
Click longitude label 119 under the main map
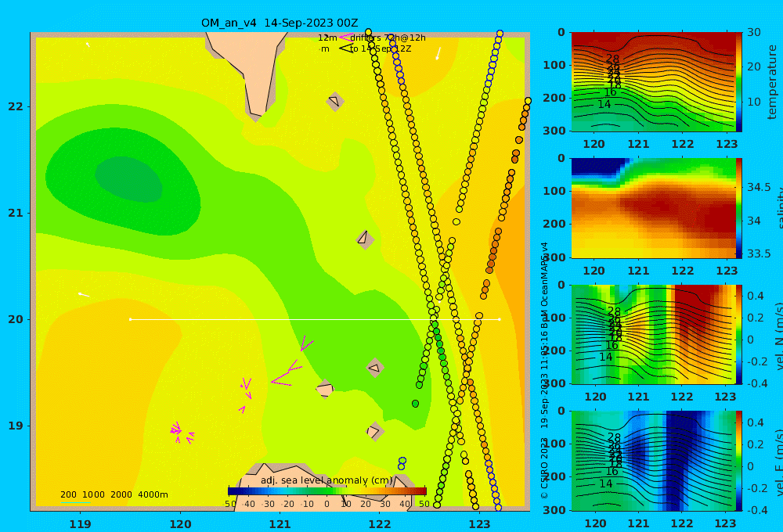[81, 524]
